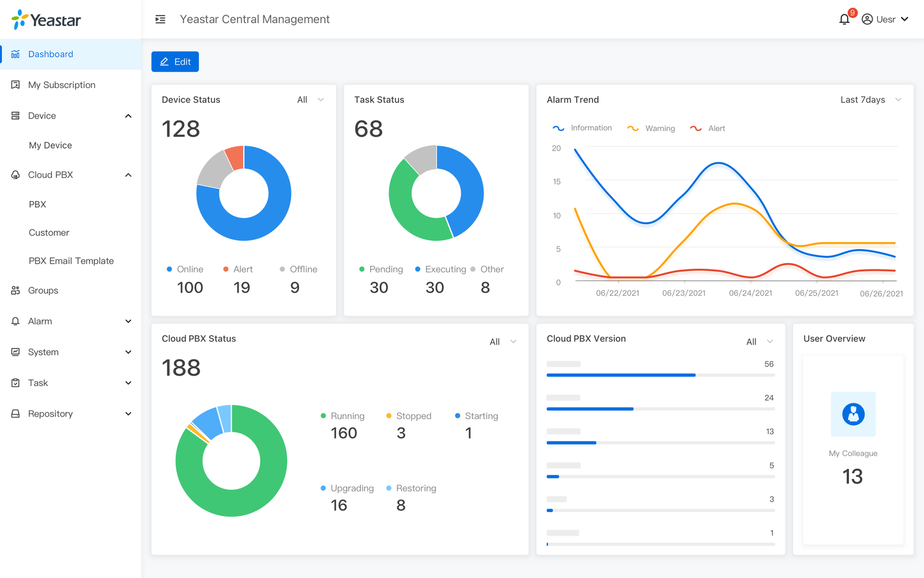Collapse the Cloud PBX menu chevron

[128, 175]
